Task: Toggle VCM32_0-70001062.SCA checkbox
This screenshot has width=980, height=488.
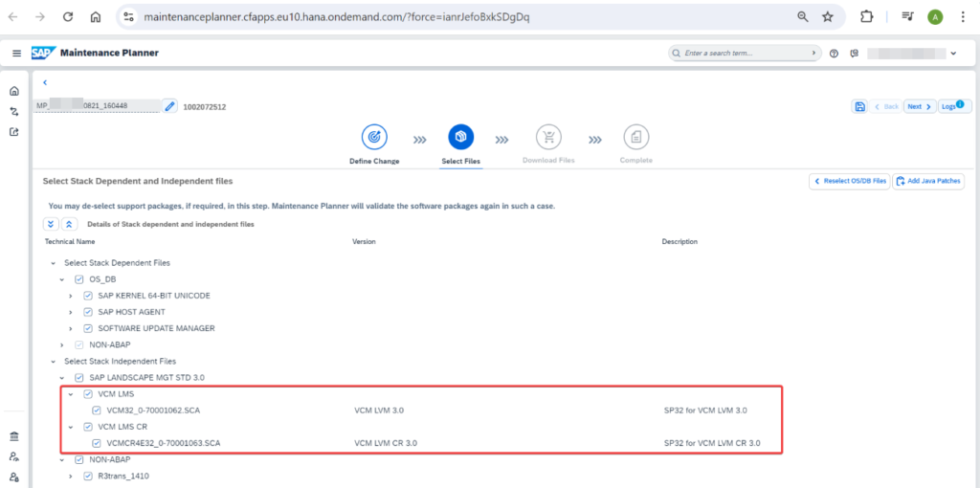Action: coord(97,410)
